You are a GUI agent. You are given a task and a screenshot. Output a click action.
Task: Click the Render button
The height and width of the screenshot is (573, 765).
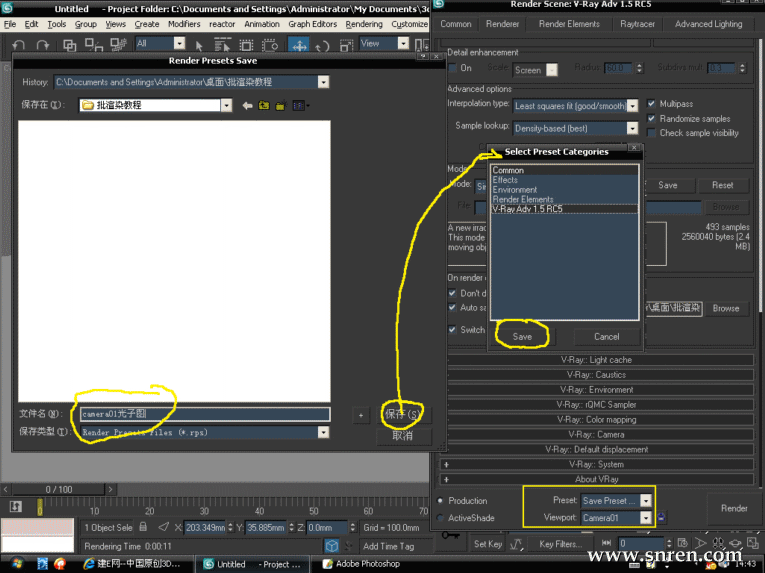point(734,509)
